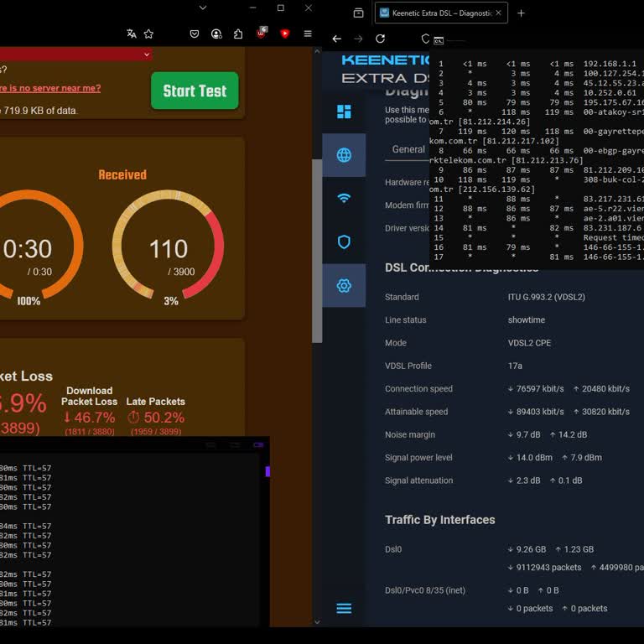The image size is (644, 644).
Task: Open the Keenetic dashboard icon in sidebar
Action: [344, 112]
